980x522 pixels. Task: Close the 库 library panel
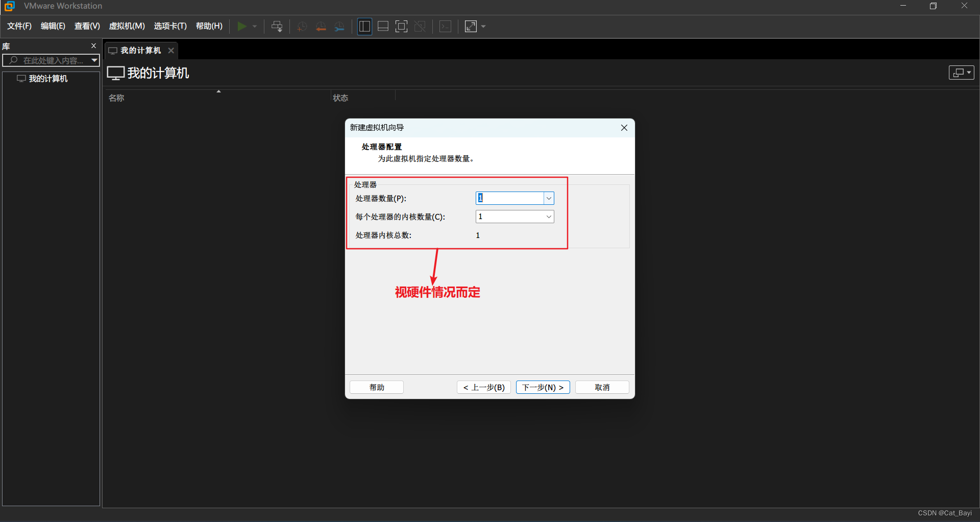pyautogui.click(x=93, y=46)
